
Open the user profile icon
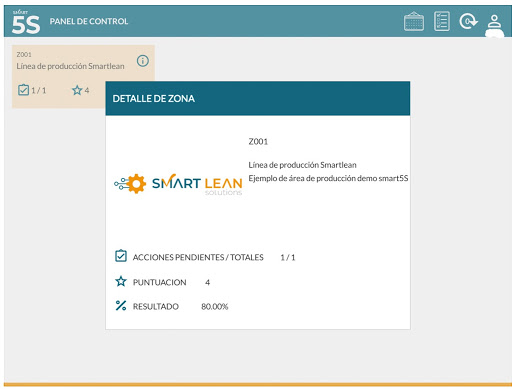494,22
